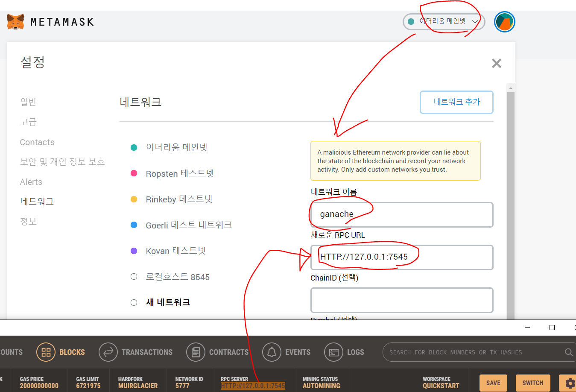This screenshot has height=392, width=576.
Task: Click the METAMASK wordmark text
Action: click(x=62, y=22)
